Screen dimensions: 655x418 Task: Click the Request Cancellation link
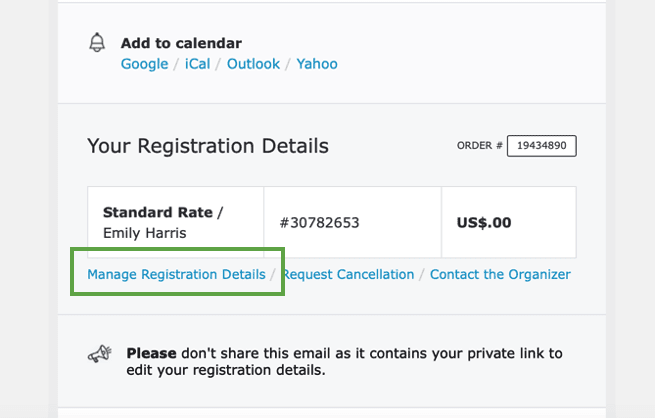coord(348,274)
